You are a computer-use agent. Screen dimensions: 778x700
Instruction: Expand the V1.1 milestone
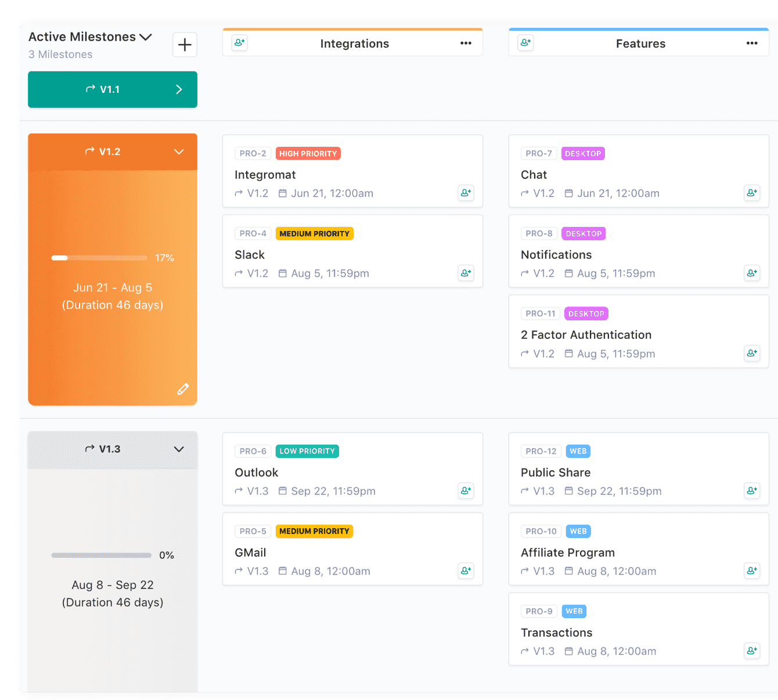pyautogui.click(x=179, y=89)
